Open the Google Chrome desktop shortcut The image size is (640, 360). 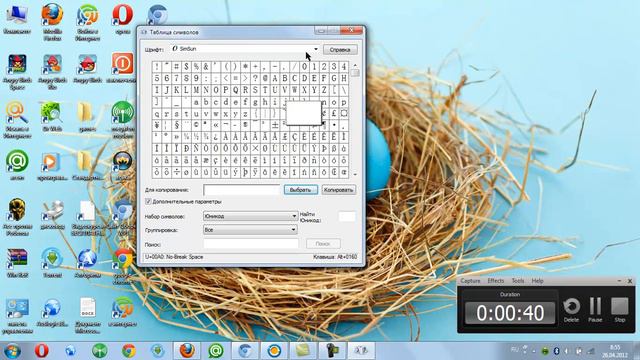click(x=122, y=265)
